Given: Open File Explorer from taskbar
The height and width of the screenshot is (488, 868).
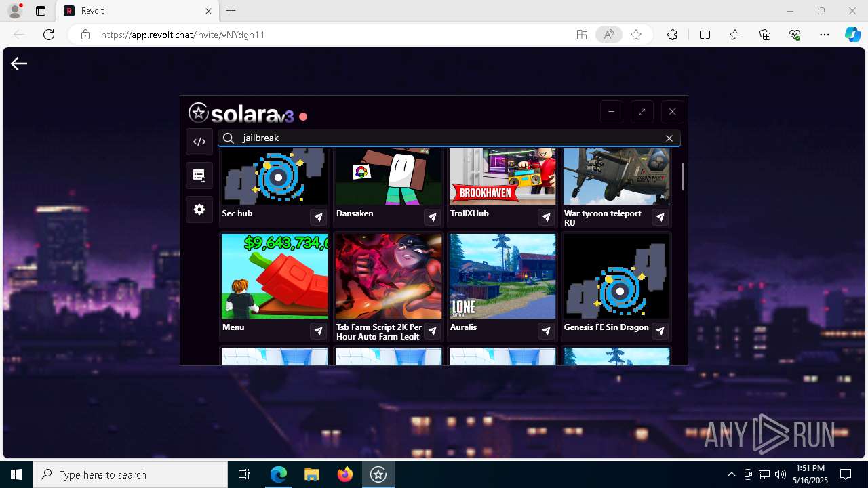Looking at the screenshot, I should coord(311,474).
